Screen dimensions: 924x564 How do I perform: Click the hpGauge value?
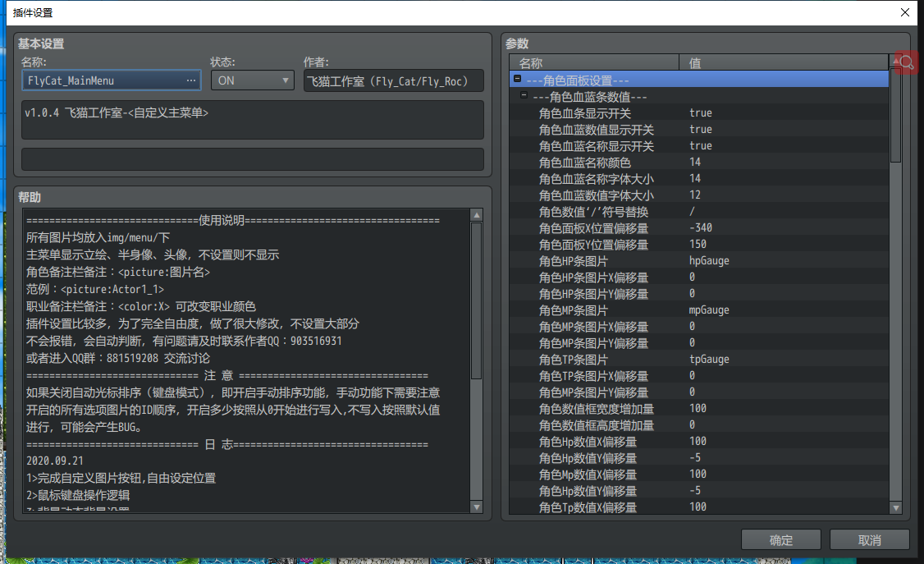pos(710,261)
